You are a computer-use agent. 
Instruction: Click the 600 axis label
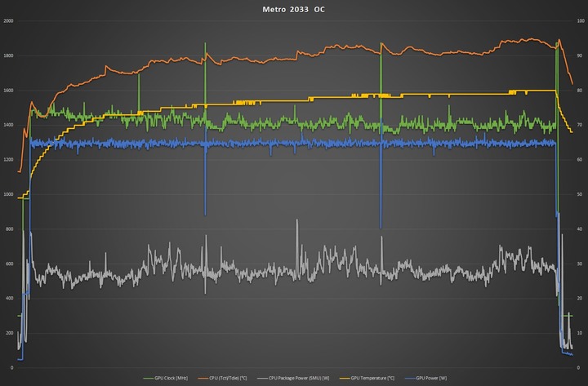pyautogui.click(x=9, y=264)
